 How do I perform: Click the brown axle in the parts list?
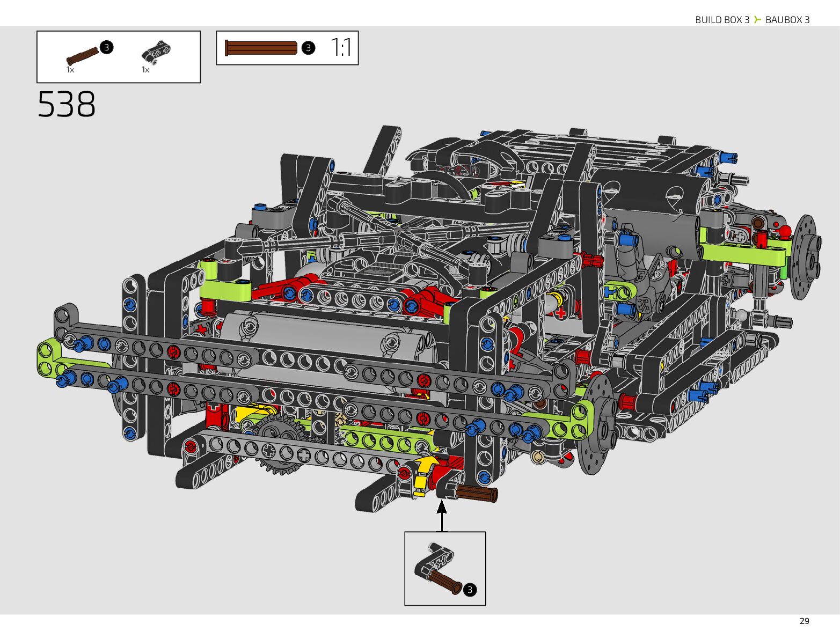tap(82, 55)
